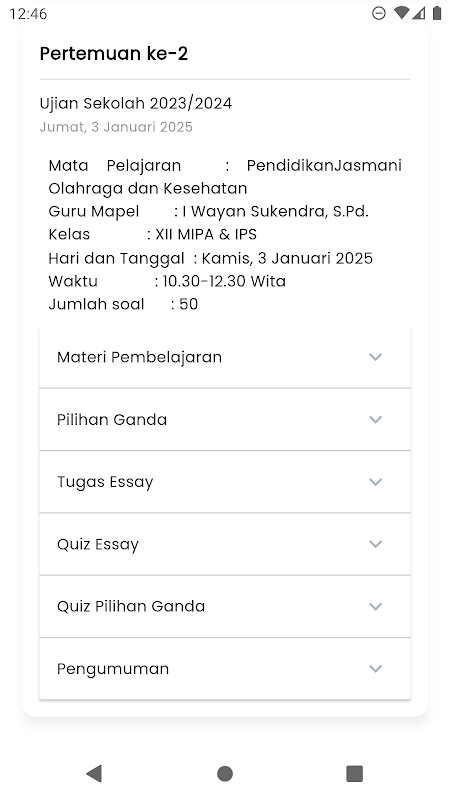Click the Jumat, 3 Januari 2025 date
450x800 pixels.
pos(116,127)
